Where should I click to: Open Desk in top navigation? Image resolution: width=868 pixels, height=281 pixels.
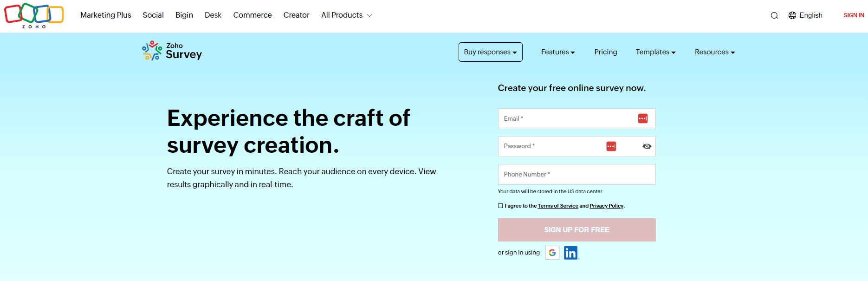pos(213,15)
